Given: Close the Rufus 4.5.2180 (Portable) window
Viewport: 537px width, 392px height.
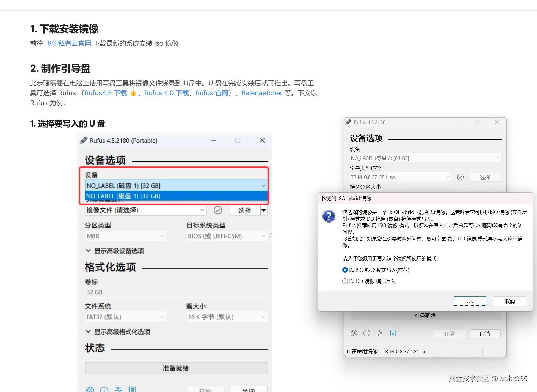Looking at the screenshot, I should (262, 140).
